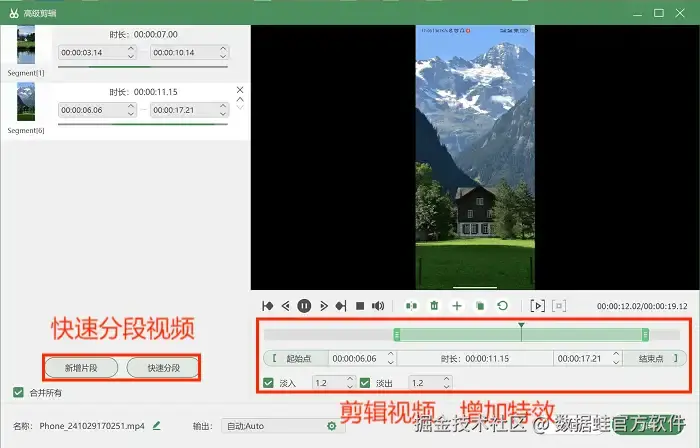
Task: Click the copy segment icon
Action: [x=480, y=306]
